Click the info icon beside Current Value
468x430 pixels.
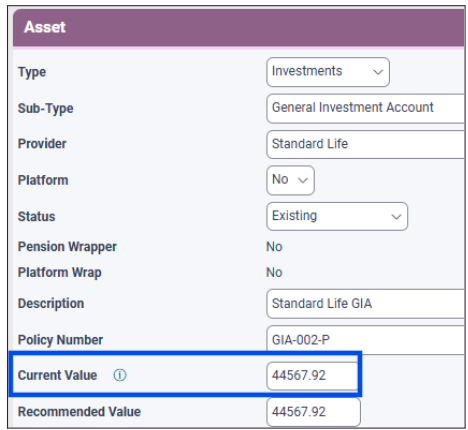click(x=120, y=375)
